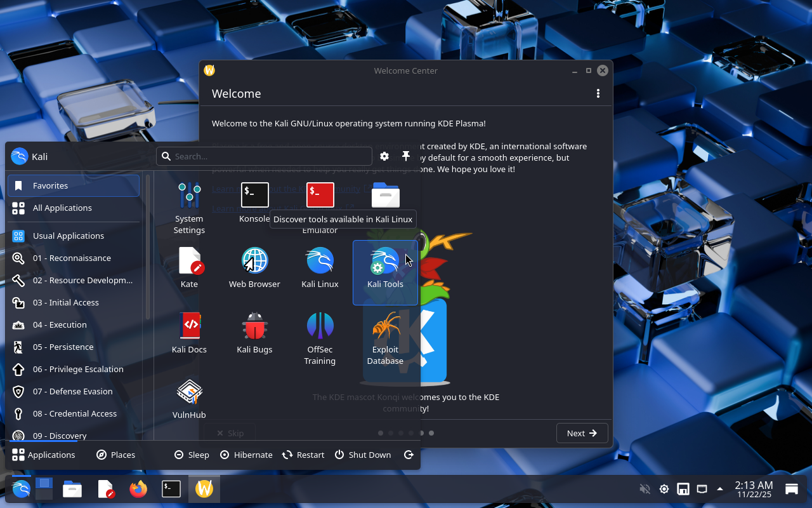Open the 01 - Reconnaissance category
The height and width of the screenshot is (508, 812).
[x=72, y=258]
